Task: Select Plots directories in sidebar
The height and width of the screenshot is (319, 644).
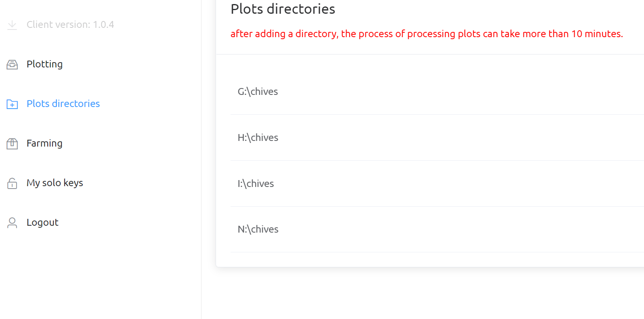Action: pyautogui.click(x=63, y=104)
